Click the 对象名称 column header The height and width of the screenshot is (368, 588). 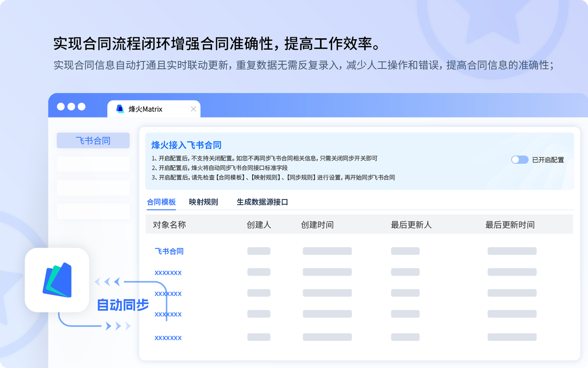coord(169,225)
